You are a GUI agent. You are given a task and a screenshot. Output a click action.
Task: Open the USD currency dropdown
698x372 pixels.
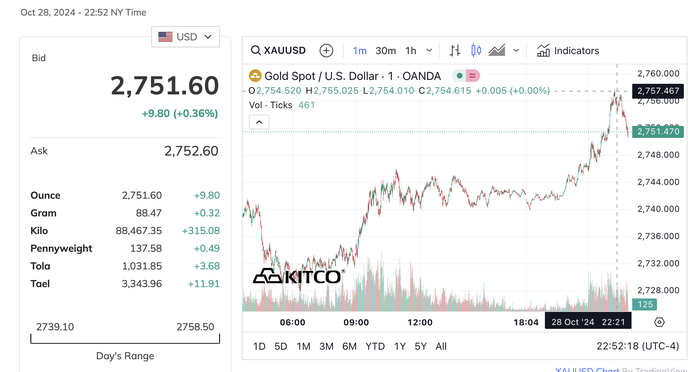point(185,36)
